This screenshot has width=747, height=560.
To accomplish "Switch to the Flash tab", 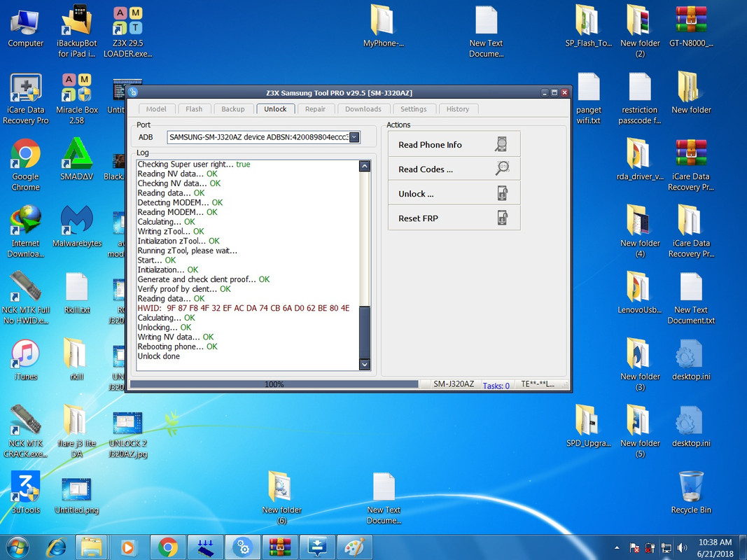I will point(194,109).
